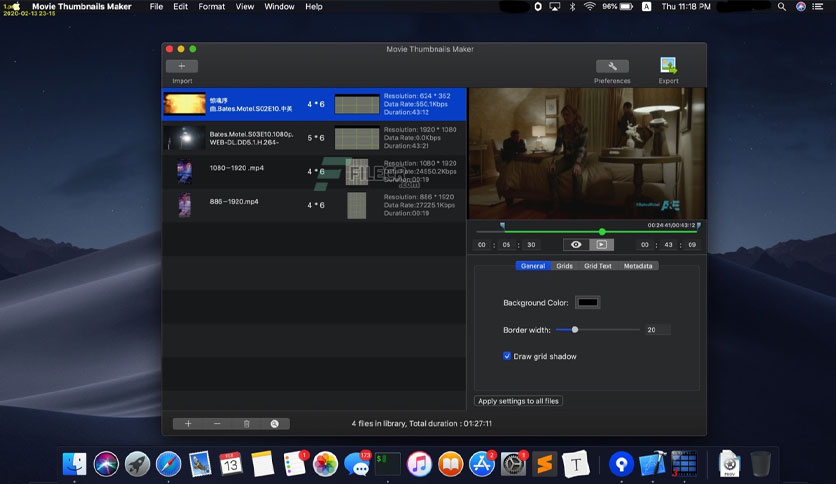The image size is (836, 484).
Task: Open Launchpad rocket in the dock
Action: pyautogui.click(x=137, y=463)
